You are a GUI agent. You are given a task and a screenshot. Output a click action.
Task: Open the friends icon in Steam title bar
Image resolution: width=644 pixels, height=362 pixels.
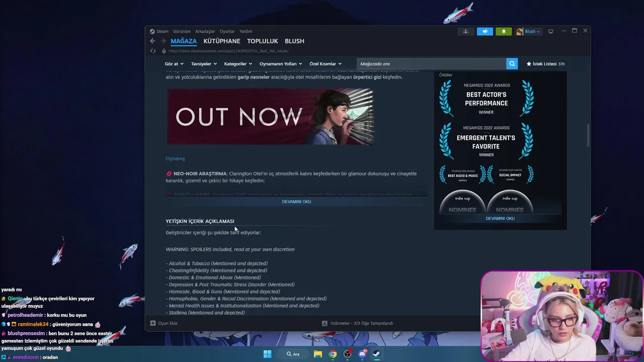tap(465, 31)
